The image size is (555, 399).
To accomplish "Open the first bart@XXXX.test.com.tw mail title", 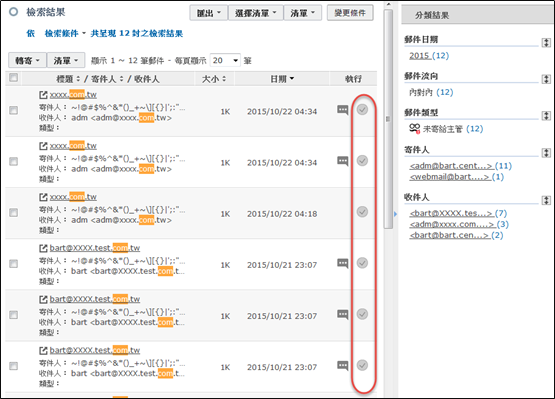I will [95, 248].
